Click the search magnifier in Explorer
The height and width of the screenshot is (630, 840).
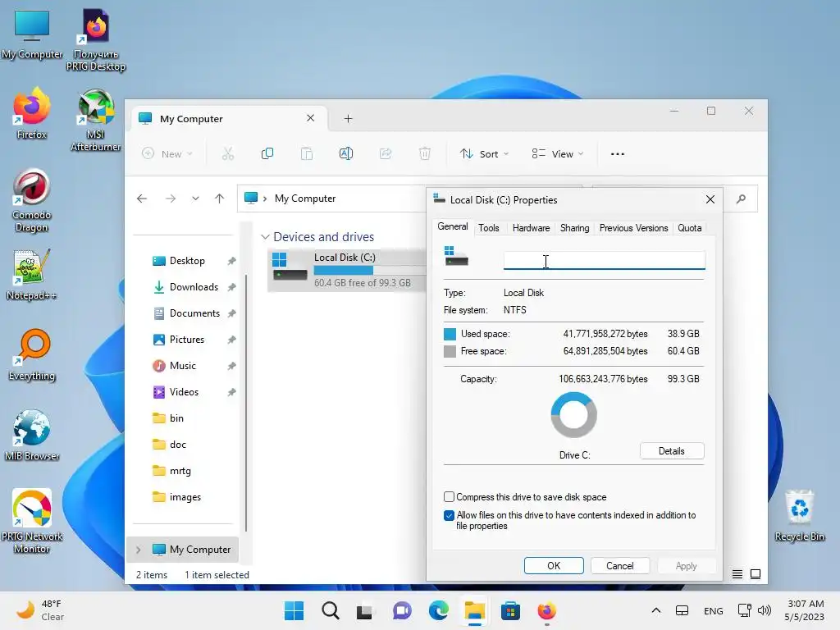click(x=741, y=199)
